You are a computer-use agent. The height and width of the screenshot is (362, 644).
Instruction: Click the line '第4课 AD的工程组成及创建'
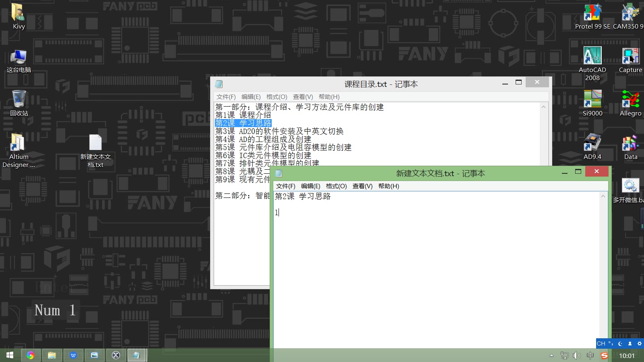pyautogui.click(x=263, y=139)
